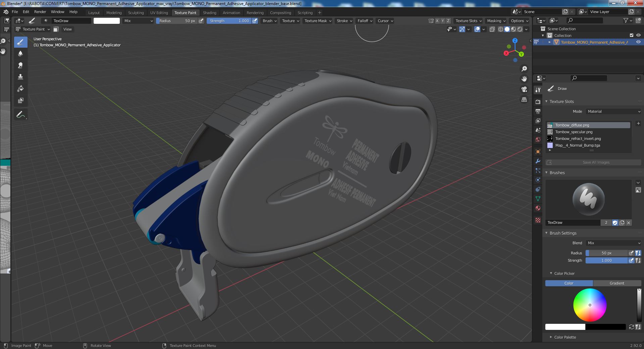Open the Object Constraints properties tab
The height and width of the screenshot is (349, 644).
(x=538, y=189)
